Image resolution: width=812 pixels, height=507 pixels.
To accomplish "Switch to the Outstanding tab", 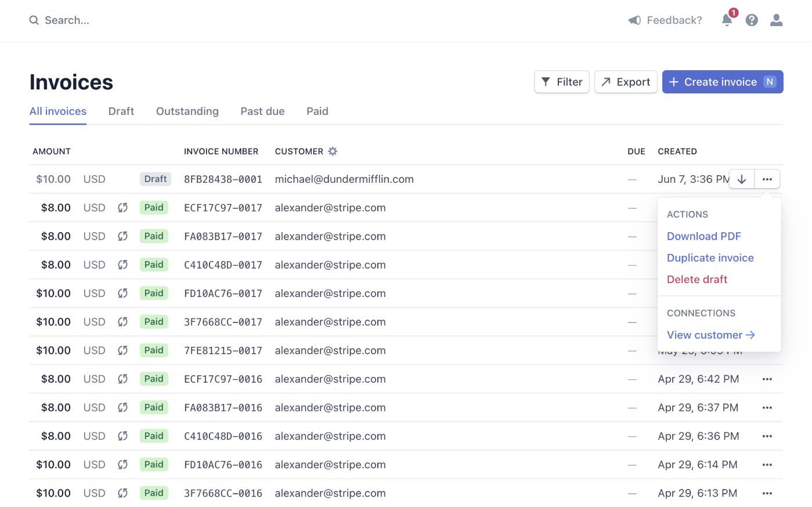I will pyautogui.click(x=187, y=111).
